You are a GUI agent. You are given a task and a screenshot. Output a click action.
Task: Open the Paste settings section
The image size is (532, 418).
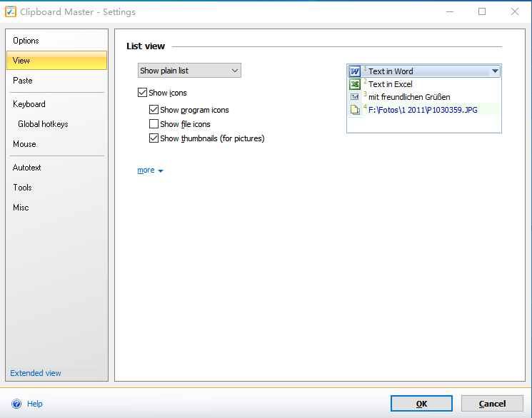pyautogui.click(x=23, y=81)
